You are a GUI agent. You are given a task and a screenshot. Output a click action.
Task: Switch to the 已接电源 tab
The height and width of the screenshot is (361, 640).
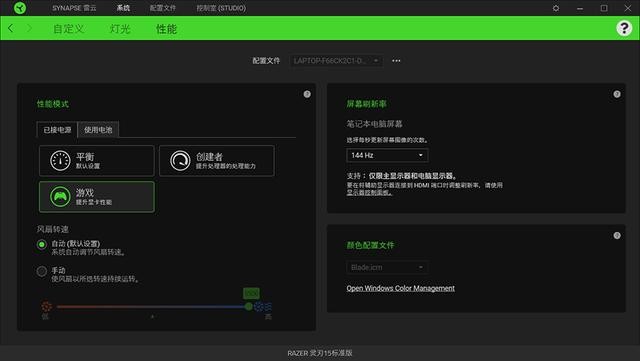tap(57, 130)
